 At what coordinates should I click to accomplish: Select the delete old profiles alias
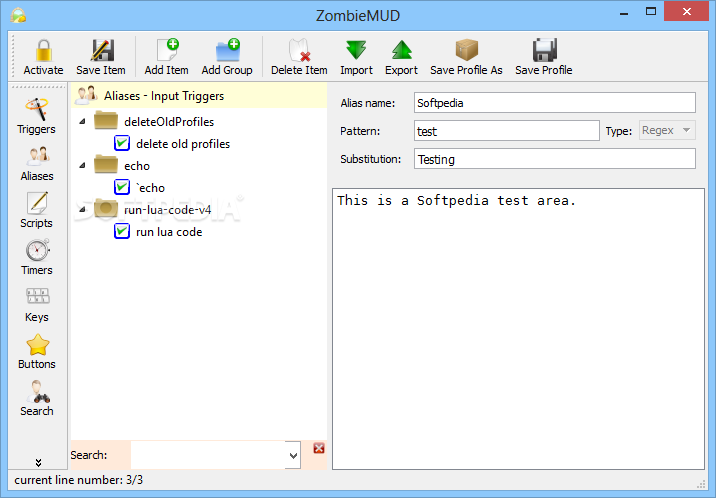pos(183,144)
